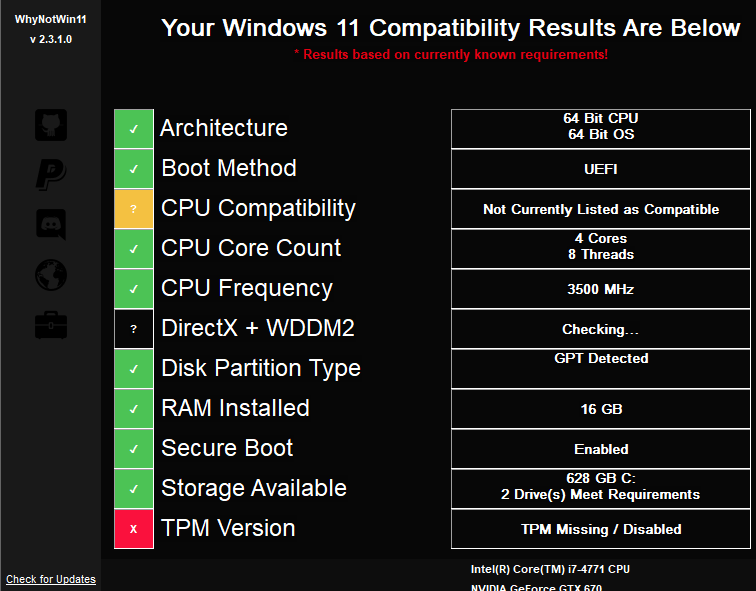Open the Discord icon in sidebar
The image size is (756, 591).
(51, 225)
